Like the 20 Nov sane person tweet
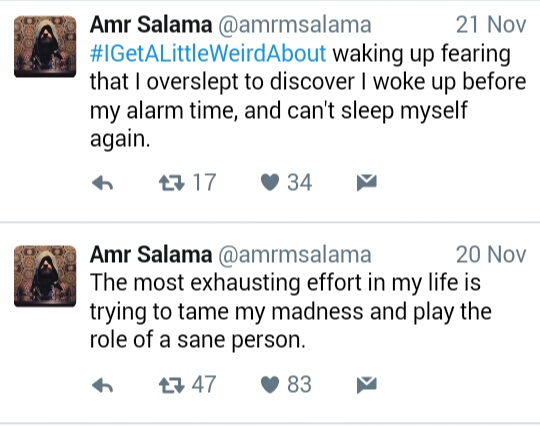This screenshot has height=426, width=540. point(270,385)
